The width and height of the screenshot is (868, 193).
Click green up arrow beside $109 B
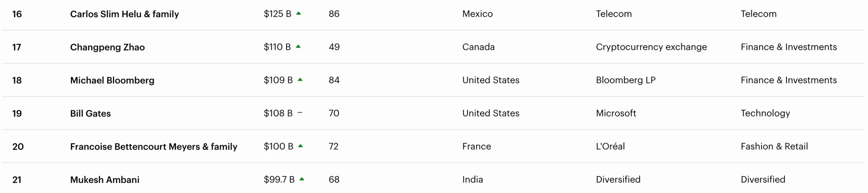[x=300, y=80]
